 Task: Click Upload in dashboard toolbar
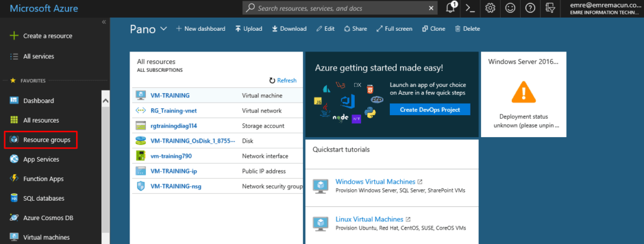pos(248,29)
